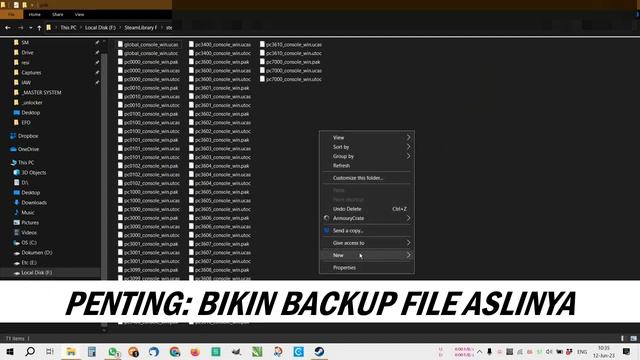Screen dimensions: 640x360
Task: Select the _unlocker folder in sidebar
Action: (x=32, y=102)
